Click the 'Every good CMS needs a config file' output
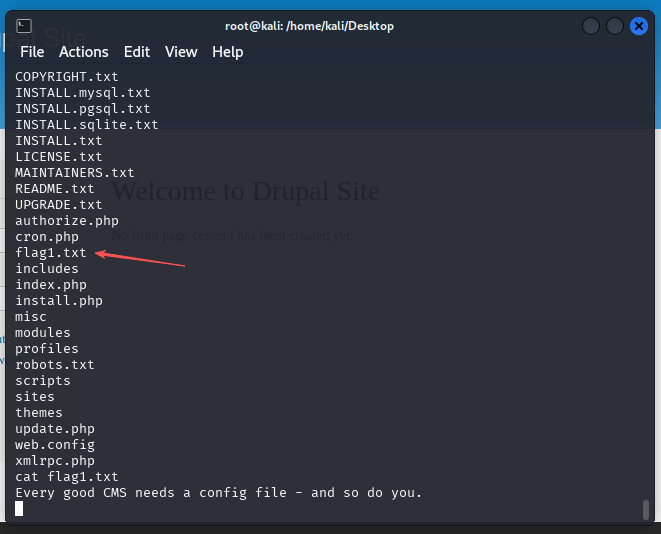661x534 pixels. pos(219,493)
